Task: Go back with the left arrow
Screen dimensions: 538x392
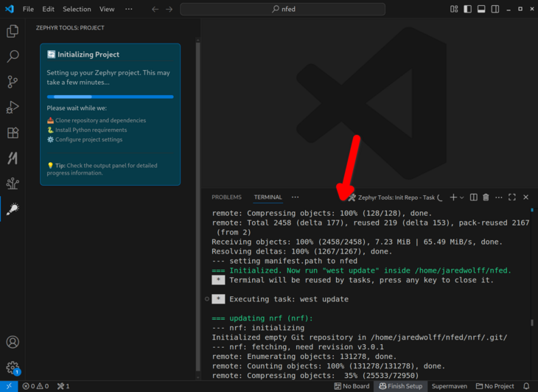Action: [155, 10]
